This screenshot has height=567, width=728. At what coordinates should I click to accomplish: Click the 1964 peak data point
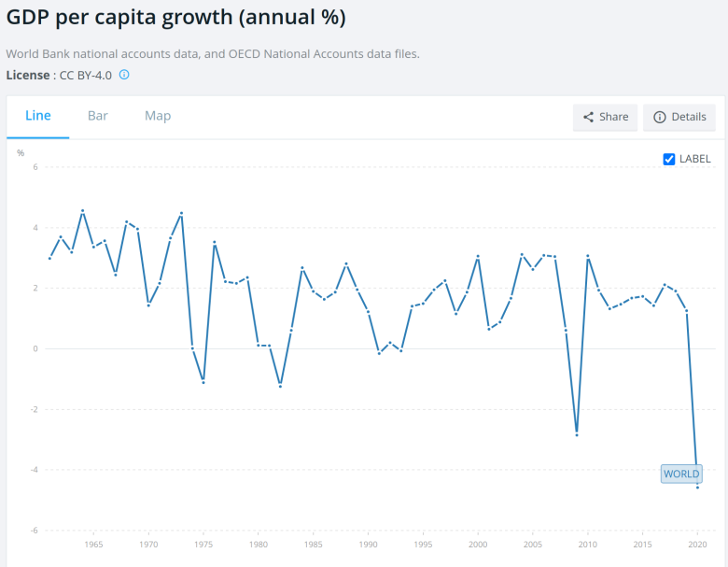(83, 210)
